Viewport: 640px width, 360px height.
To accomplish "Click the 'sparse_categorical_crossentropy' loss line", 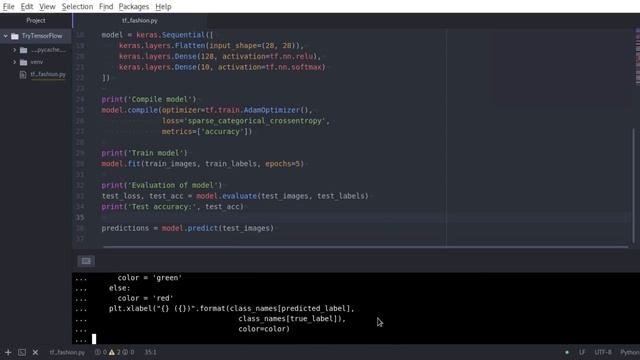I will [x=246, y=121].
